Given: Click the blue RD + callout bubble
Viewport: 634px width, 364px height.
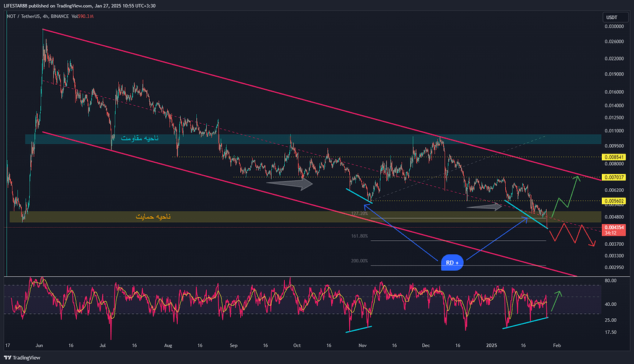Looking at the screenshot, I should pyautogui.click(x=451, y=263).
